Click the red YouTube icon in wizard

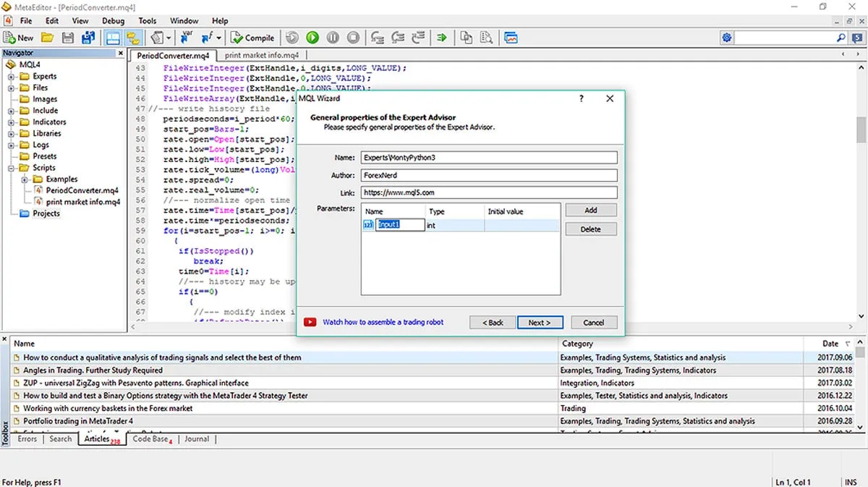(x=310, y=322)
